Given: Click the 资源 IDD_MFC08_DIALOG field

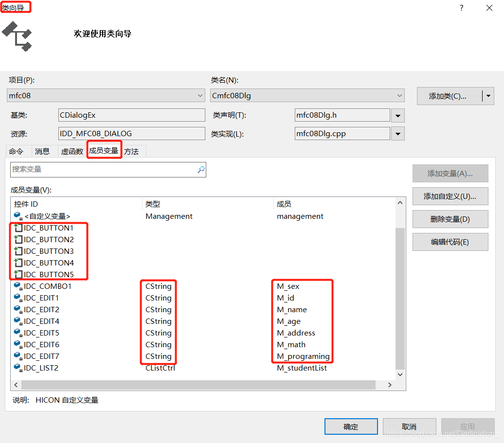Looking at the screenshot, I should coord(131,133).
